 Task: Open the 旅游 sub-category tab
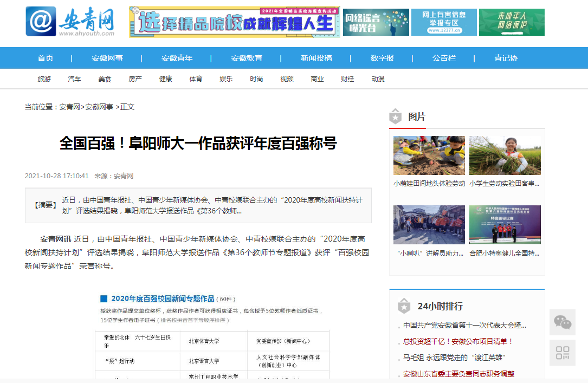pos(44,79)
